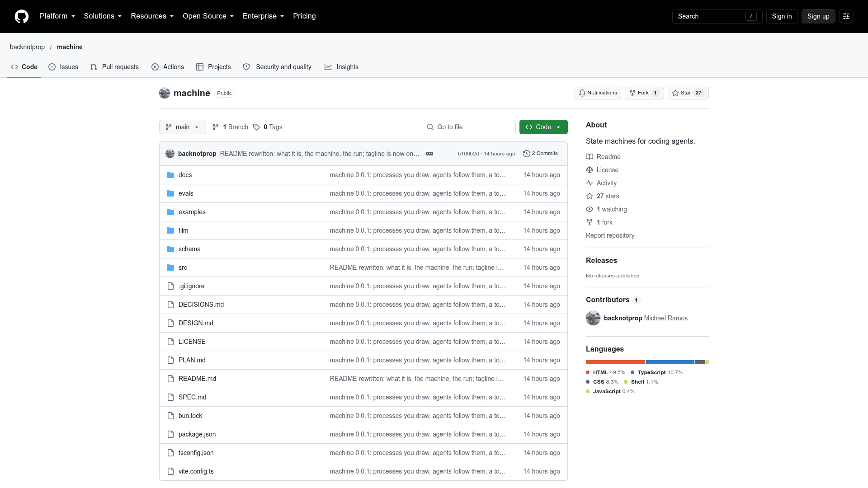The width and height of the screenshot is (868, 488).
Task: Expand the Platform menu
Action: point(57,16)
